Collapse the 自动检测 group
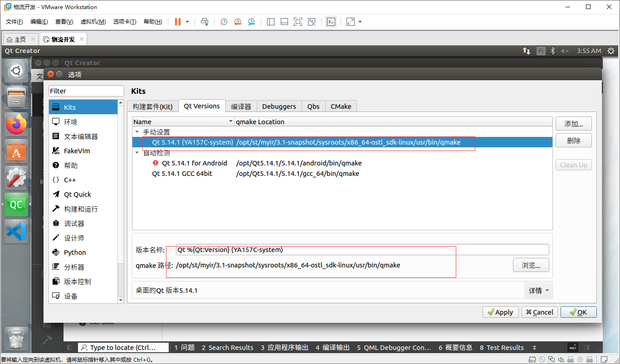Image resolution: width=620 pixels, height=364 pixels. coord(137,153)
